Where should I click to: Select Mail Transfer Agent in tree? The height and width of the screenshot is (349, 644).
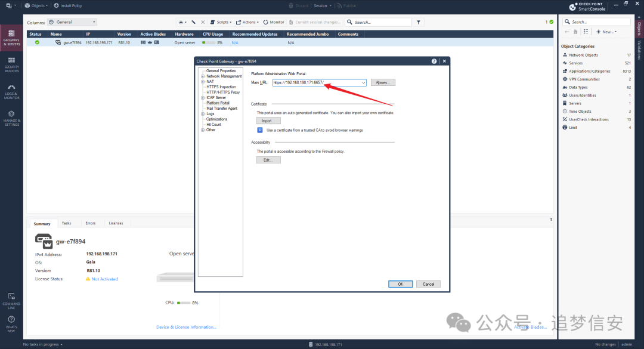[222, 108]
